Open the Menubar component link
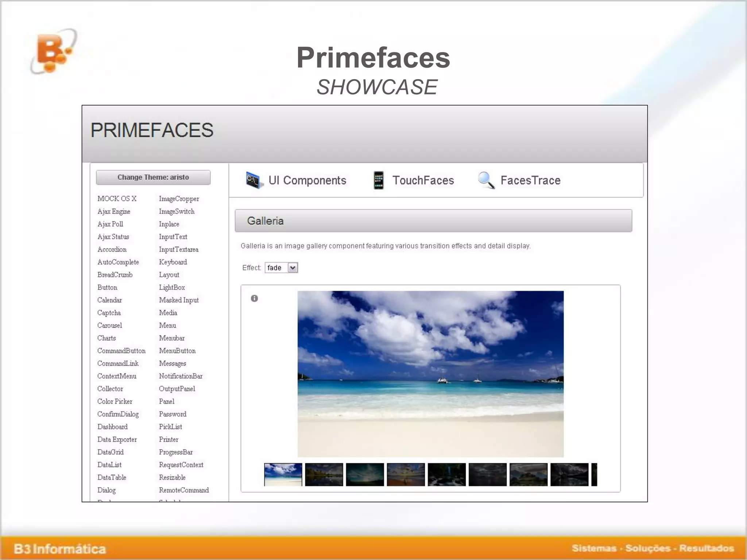Screen dimensions: 747x560 172,338
